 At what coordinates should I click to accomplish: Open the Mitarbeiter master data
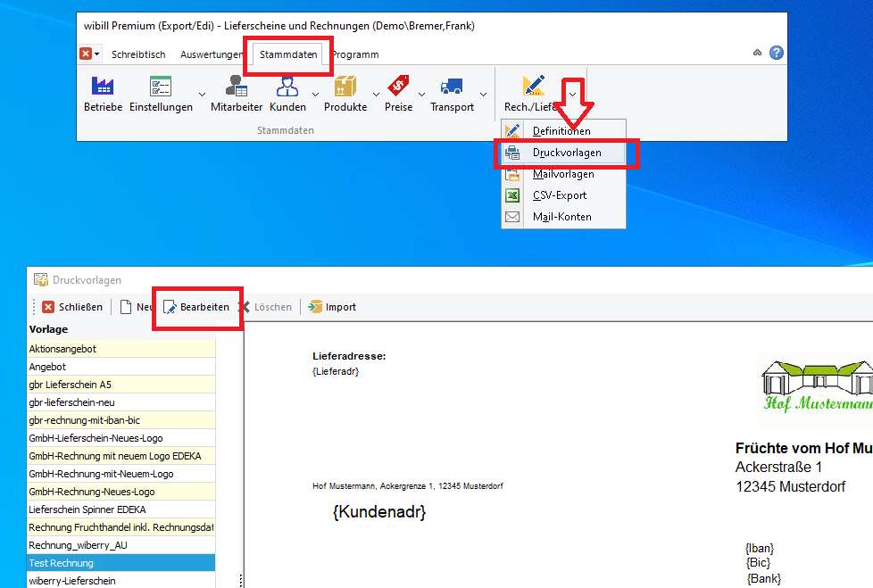[236, 94]
